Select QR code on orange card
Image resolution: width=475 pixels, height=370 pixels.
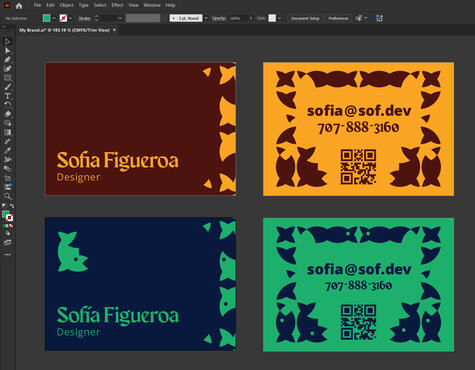click(x=358, y=167)
